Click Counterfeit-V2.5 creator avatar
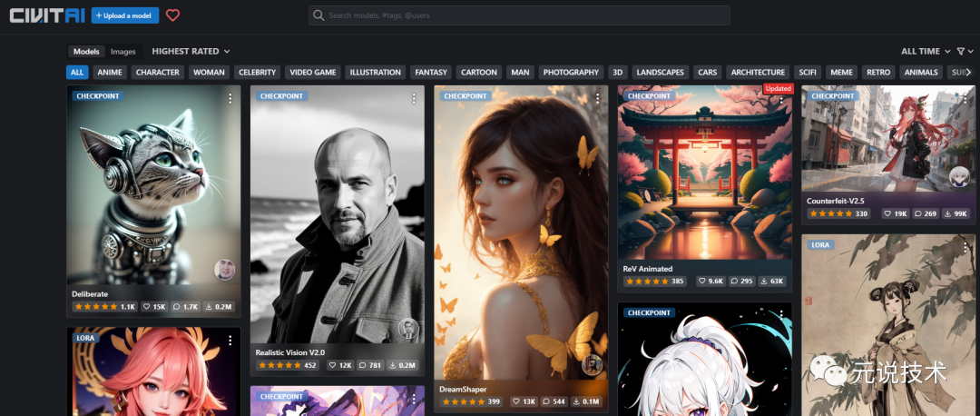Screen dimensions: 980x416 click(959, 176)
